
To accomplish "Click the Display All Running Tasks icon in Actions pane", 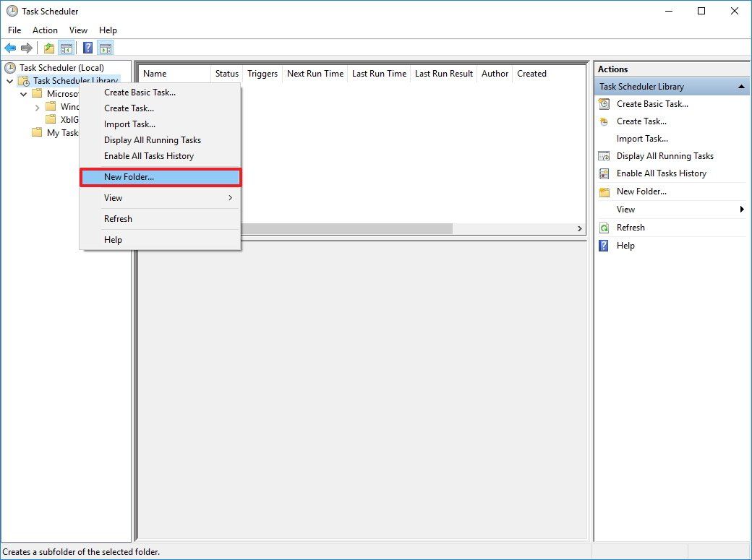I will click(x=604, y=156).
